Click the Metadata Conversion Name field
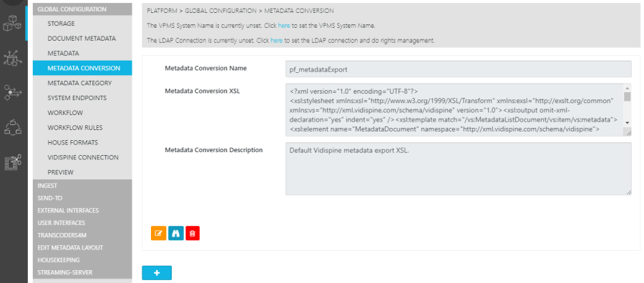644x283 pixels. [x=459, y=69]
